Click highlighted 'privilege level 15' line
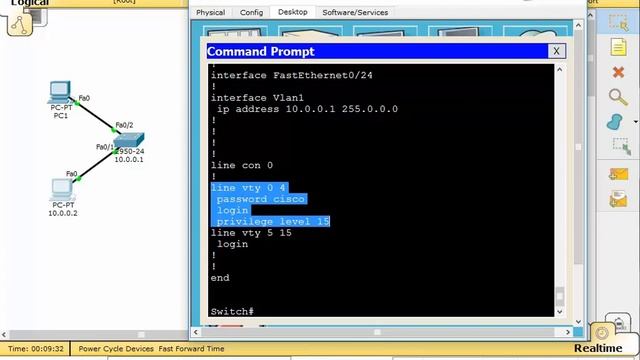This screenshot has height=360, width=640. [x=273, y=221]
